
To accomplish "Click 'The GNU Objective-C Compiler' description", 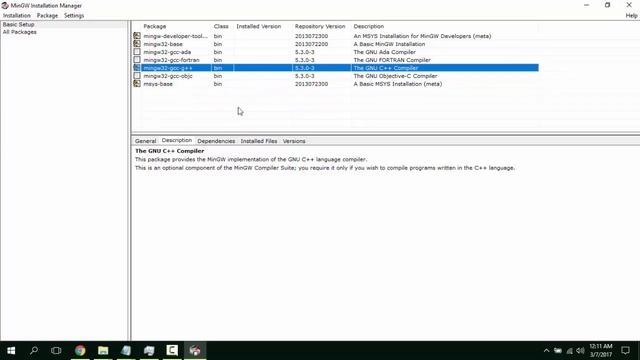I will [395, 76].
